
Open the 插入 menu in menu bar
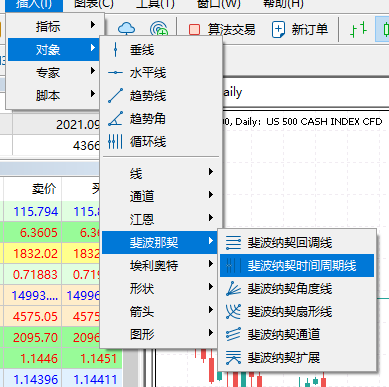[x=34, y=4]
